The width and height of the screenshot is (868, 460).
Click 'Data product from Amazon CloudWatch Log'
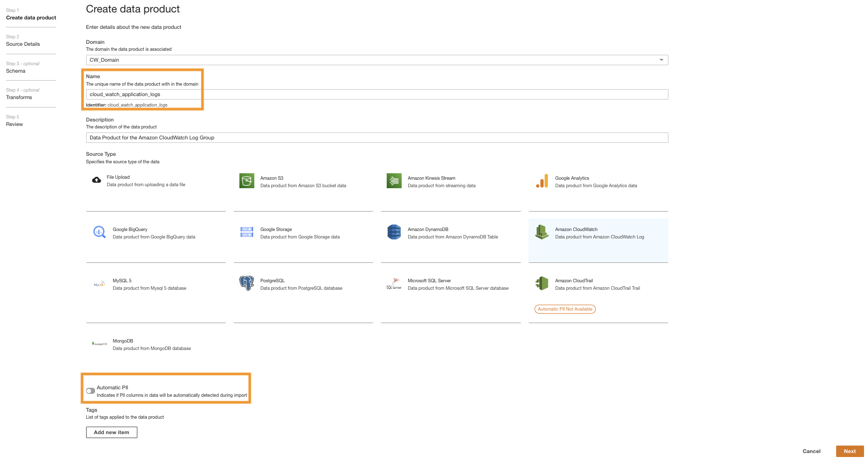[x=599, y=237]
